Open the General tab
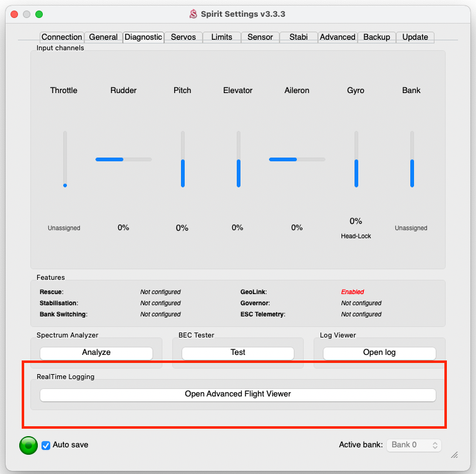 [x=103, y=37]
